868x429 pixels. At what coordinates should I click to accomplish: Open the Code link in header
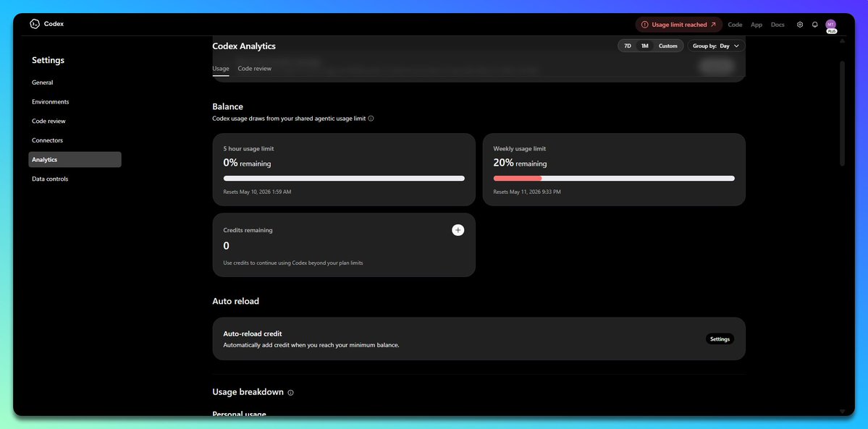735,25
